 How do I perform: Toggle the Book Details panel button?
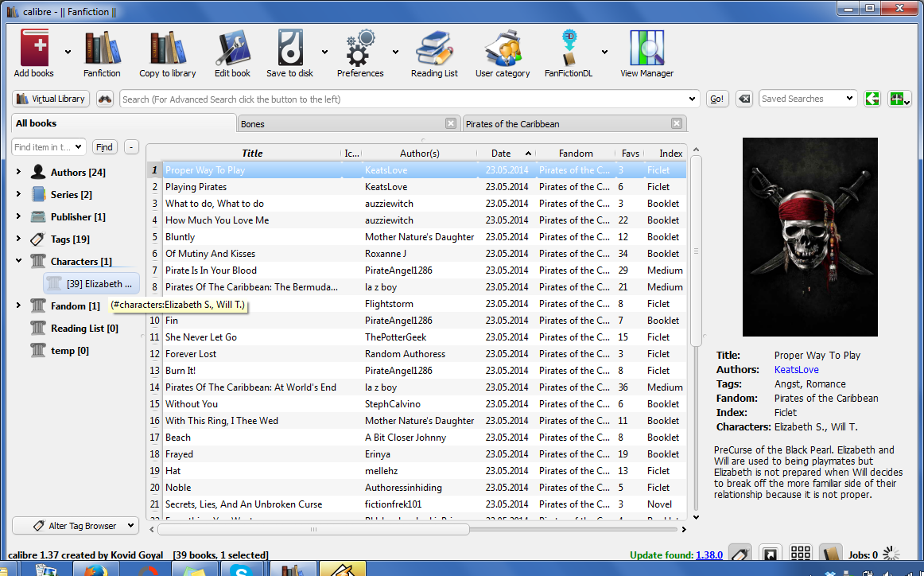pos(830,555)
